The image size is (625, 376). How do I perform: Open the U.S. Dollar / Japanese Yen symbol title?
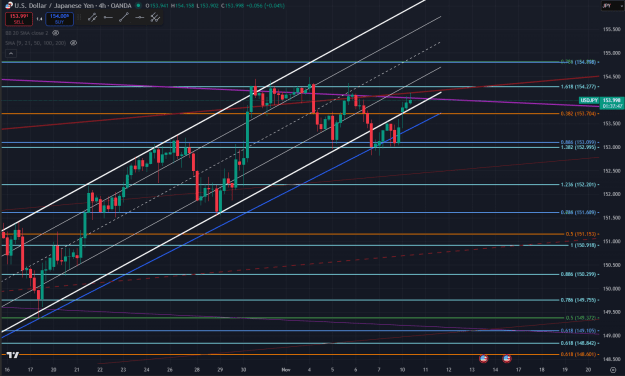pos(73,6)
